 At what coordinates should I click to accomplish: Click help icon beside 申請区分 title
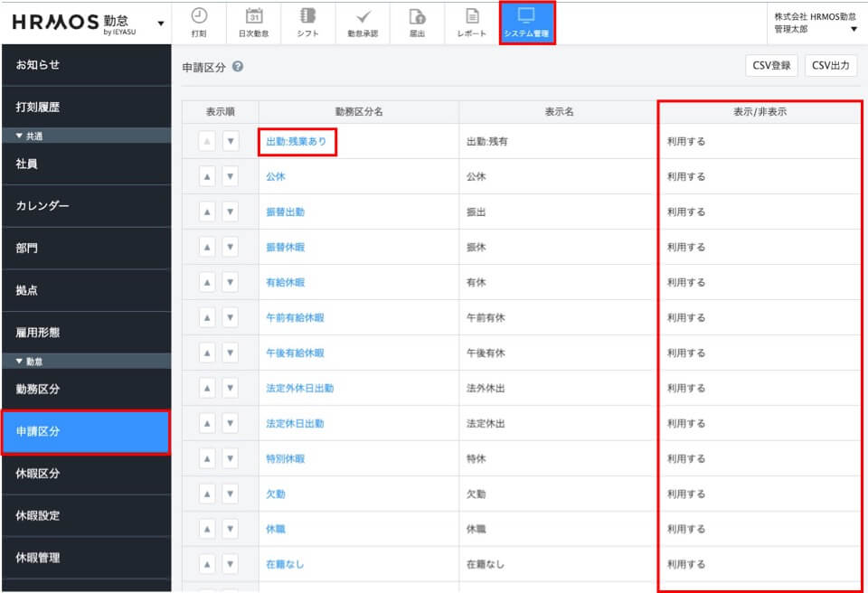[237, 67]
